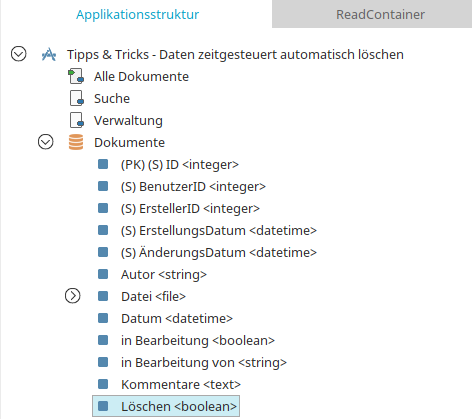Click the page icon beside Suche

pos(77,98)
